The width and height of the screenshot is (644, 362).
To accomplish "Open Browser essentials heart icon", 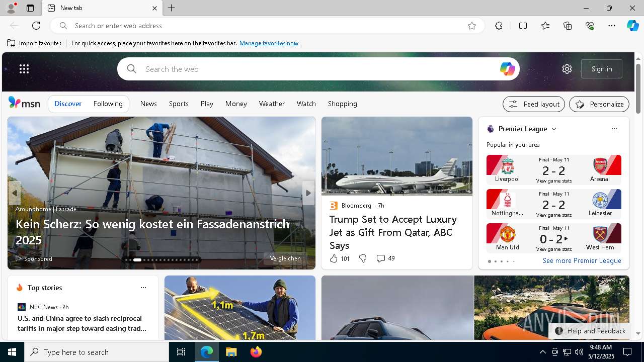I will [x=590, y=26].
